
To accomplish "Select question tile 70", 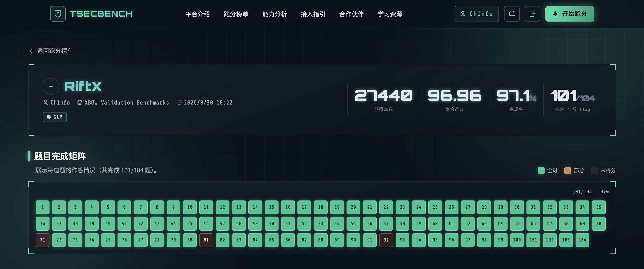I will [x=599, y=224].
